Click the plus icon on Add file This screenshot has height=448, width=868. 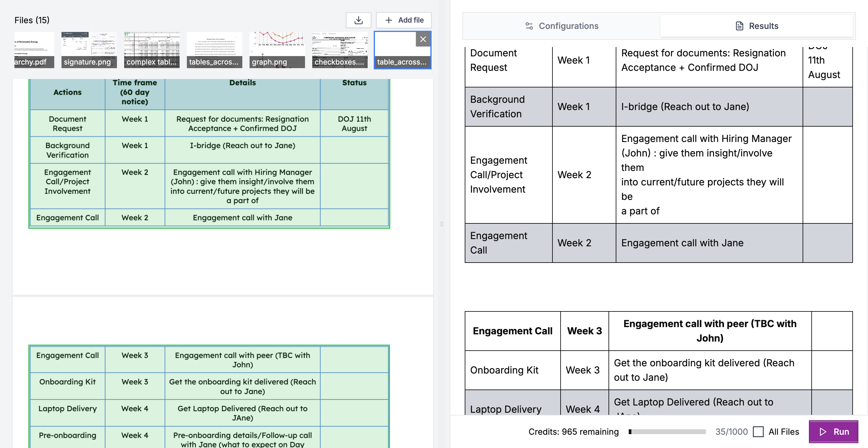(388, 20)
